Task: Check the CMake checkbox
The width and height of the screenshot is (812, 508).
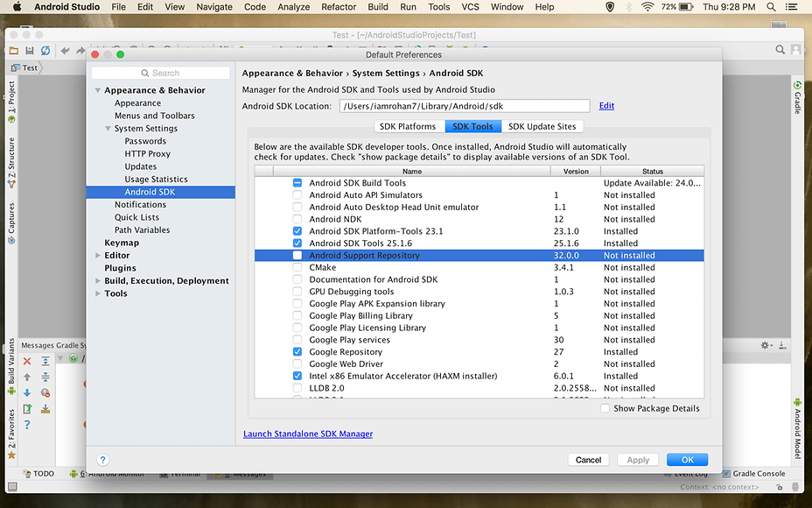Action: point(297,267)
